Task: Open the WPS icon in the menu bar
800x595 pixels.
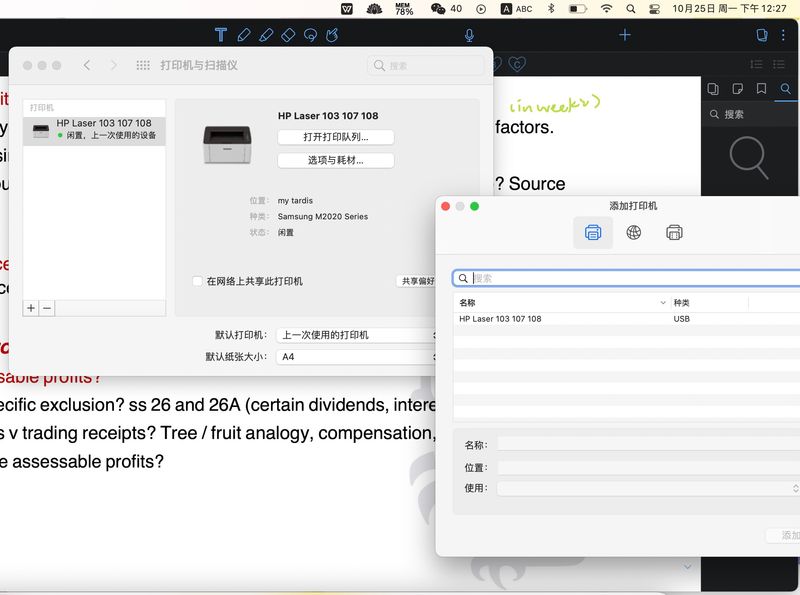Action: click(x=347, y=9)
